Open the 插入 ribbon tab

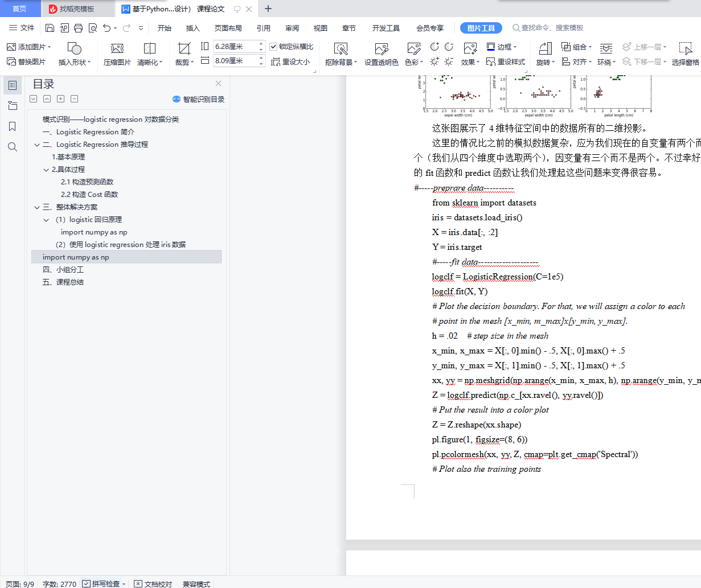193,28
